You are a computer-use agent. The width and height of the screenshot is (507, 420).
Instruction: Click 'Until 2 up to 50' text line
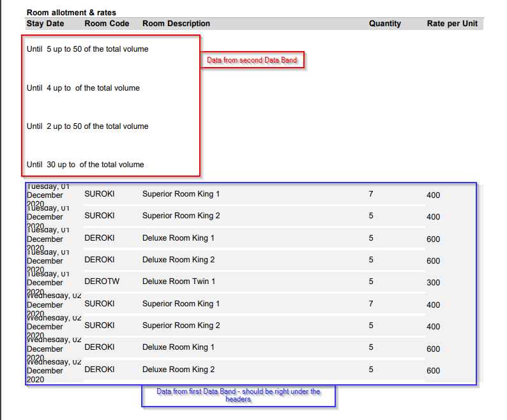tap(87, 126)
